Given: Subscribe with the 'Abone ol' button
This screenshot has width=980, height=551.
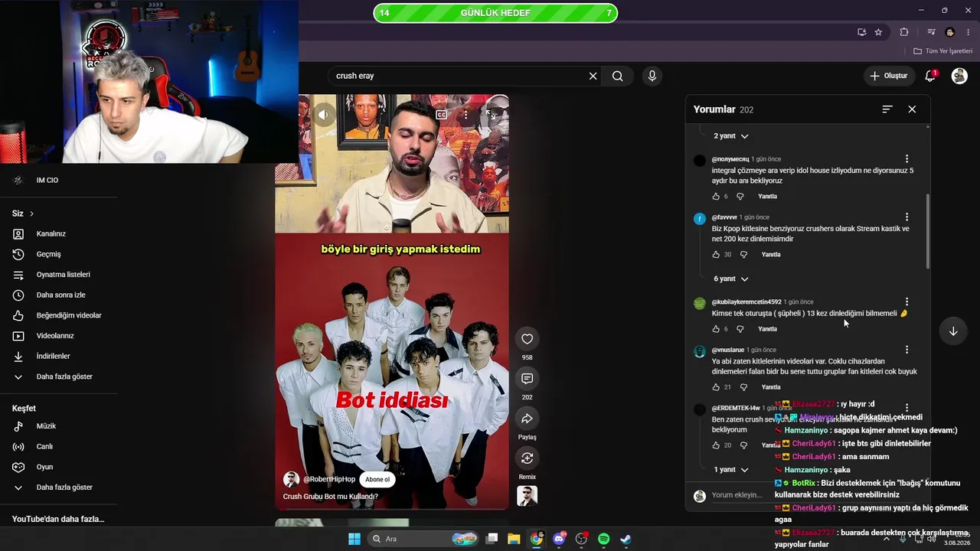Looking at the screenshot, I should tap(377, 480).
